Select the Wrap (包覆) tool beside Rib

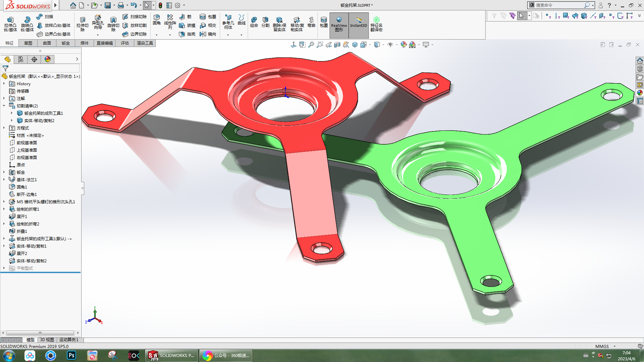click(208, 16)
